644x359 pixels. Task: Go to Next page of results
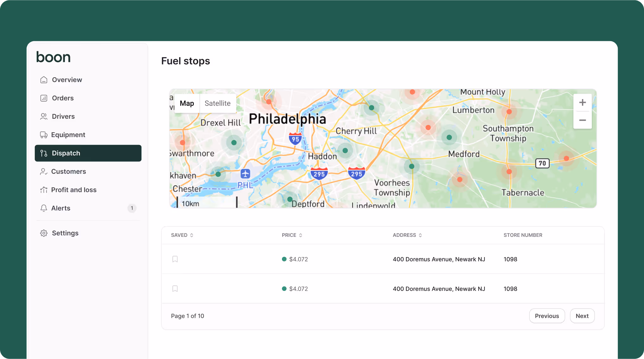click(x=582, y=316)
